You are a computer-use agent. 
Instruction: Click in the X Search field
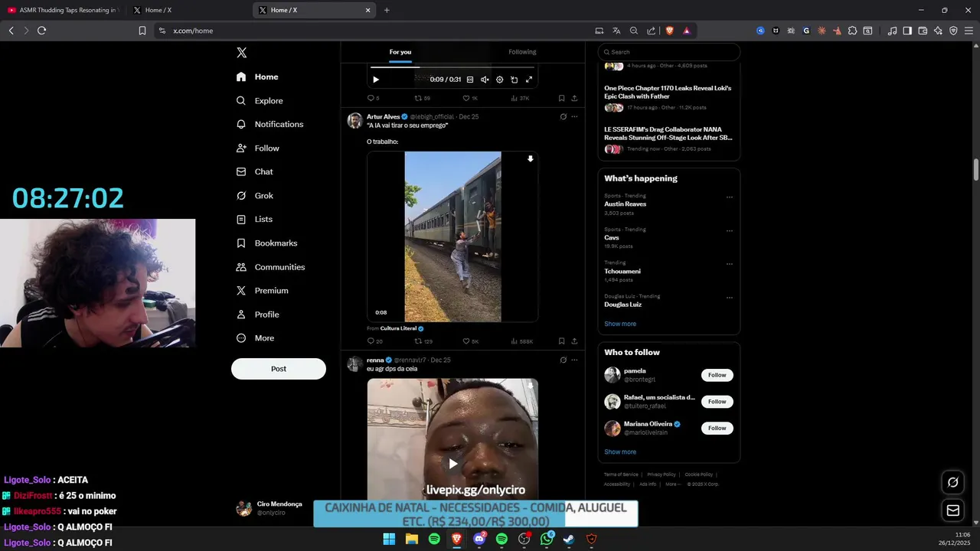point(669,52)
